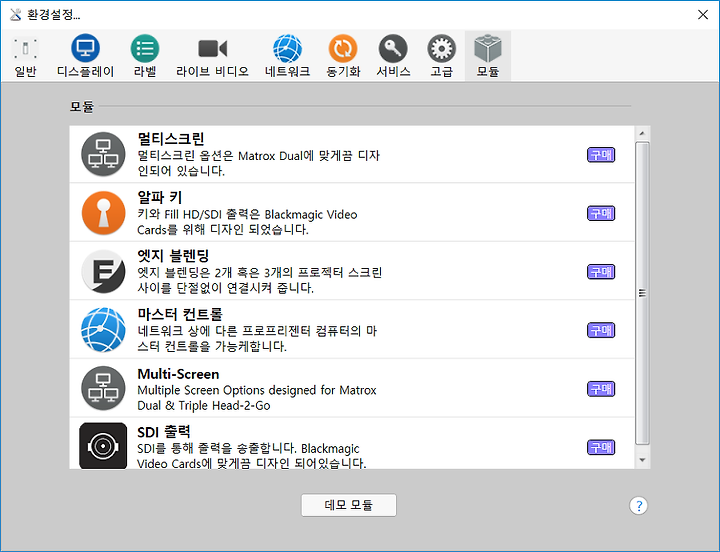Open the 동기화 sync tab
720x552 pixels.
coord(343,56)
